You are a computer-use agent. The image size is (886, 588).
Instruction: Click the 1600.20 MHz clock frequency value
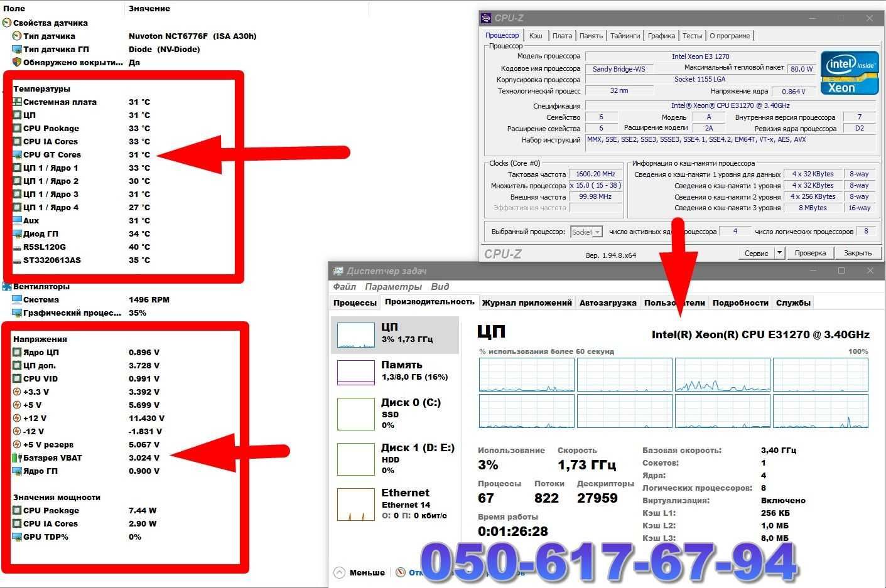596,174
